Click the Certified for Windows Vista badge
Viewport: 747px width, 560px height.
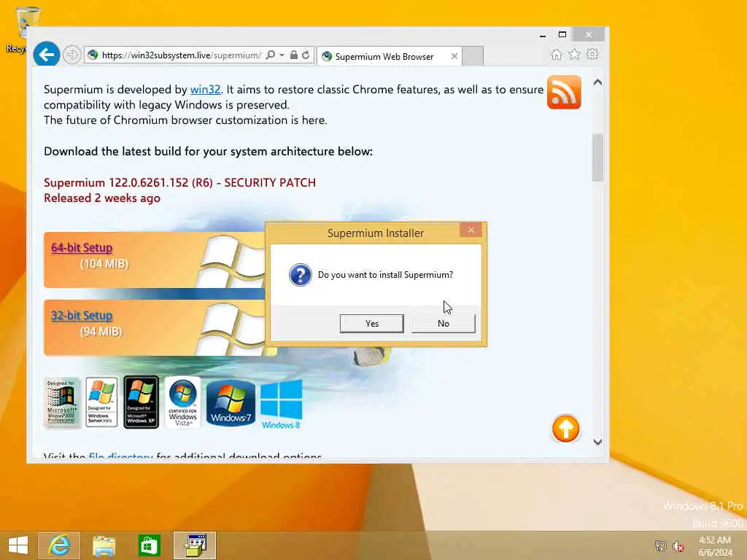click(x=182, y=402)
